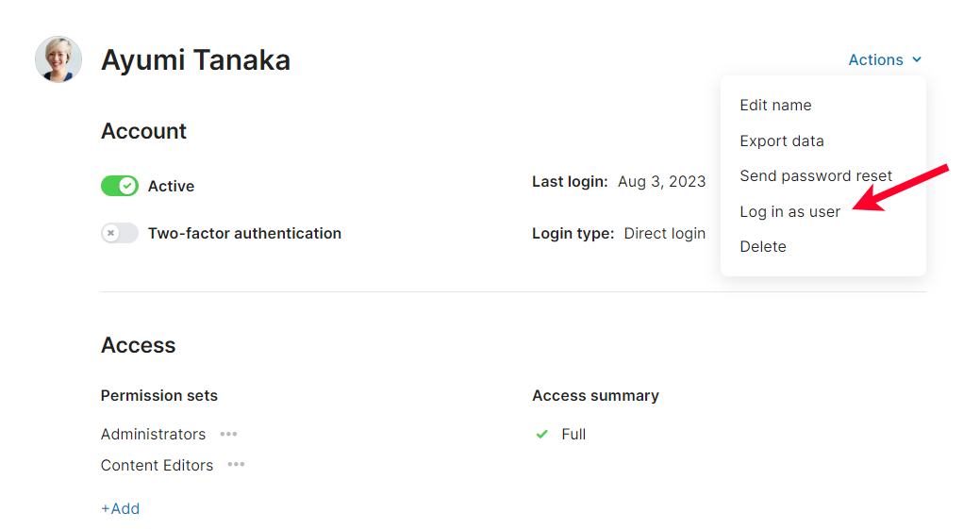This screenshot has height=529, width=980.
Task: Click the Last login date value
Action: coord(661,181)
